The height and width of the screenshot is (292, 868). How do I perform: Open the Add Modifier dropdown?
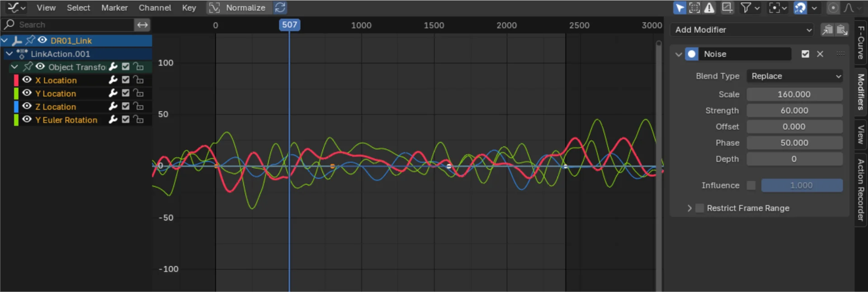pos(742,30)
